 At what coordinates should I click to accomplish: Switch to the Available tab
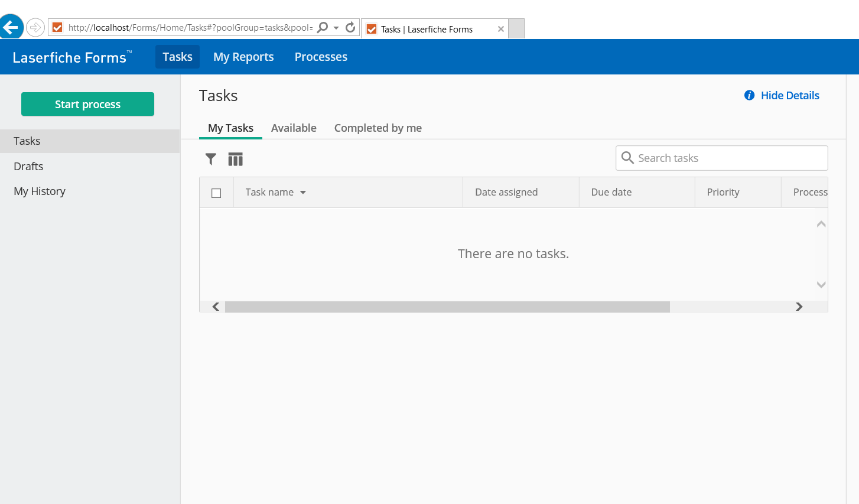click(x=294, y=128)
